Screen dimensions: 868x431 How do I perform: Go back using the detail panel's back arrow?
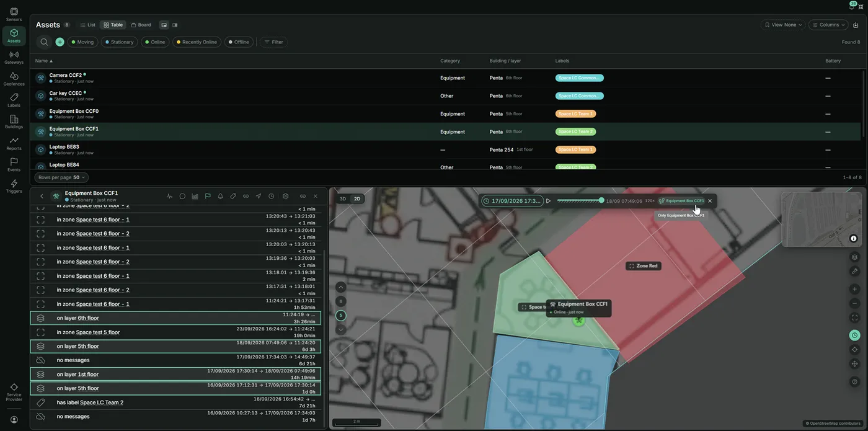click(42, 196)
